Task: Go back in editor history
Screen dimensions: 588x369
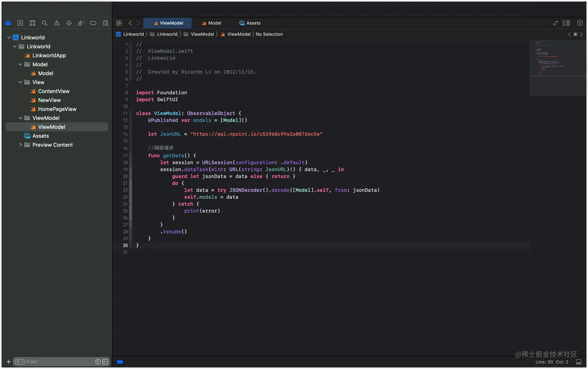Action: point(130,23)
